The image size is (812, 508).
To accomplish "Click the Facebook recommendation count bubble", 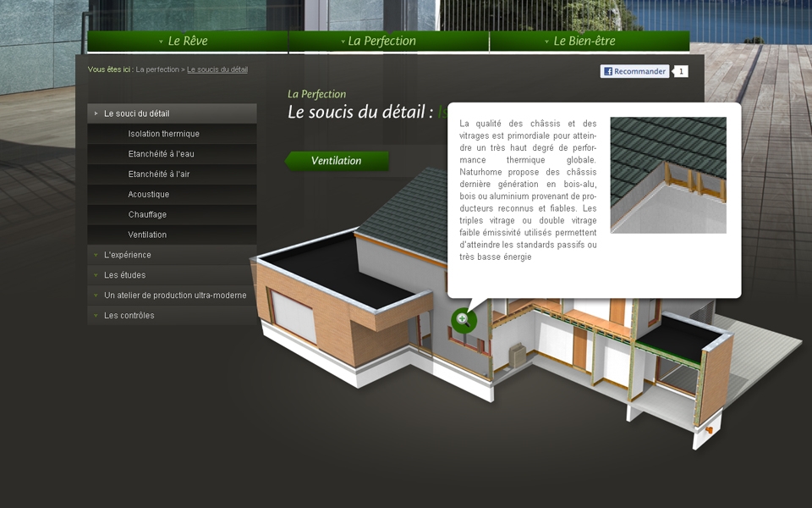I will coord(681,71).
